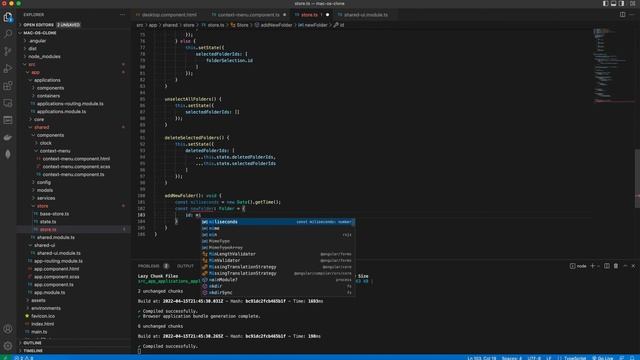Open the Source Control view icon
The height and width of the screenshot is (360, 640).
(x=8, y=51)
